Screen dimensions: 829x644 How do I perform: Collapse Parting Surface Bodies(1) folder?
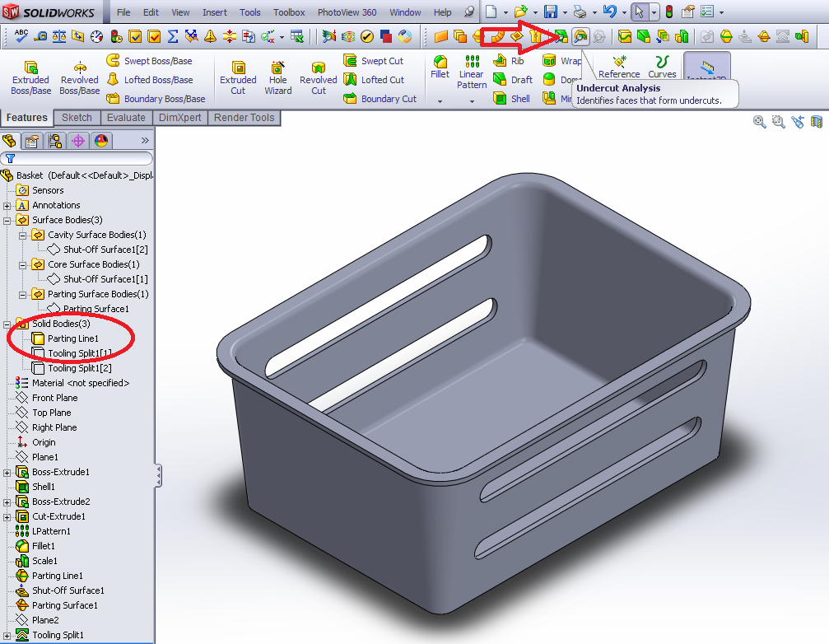click(x=23, y=295)
